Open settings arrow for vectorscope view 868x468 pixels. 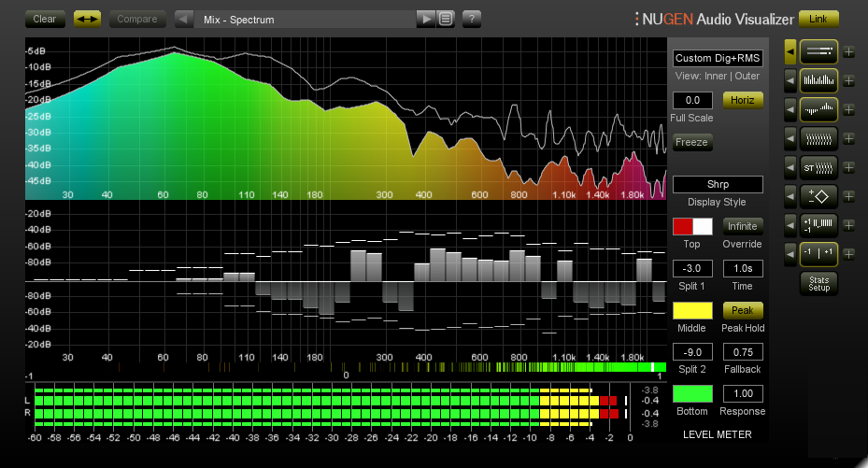click(x=790, y=196)
